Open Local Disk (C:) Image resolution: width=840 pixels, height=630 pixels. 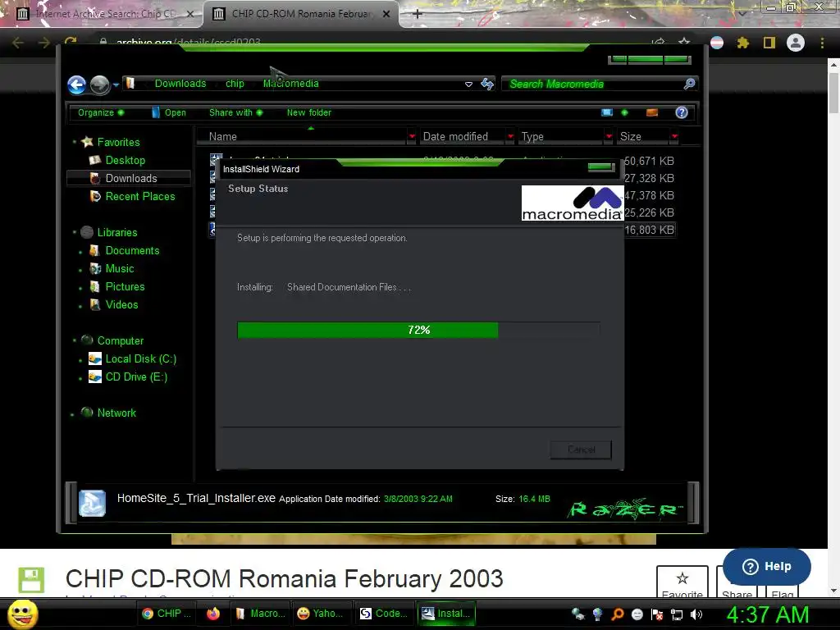tap(140, 359)
